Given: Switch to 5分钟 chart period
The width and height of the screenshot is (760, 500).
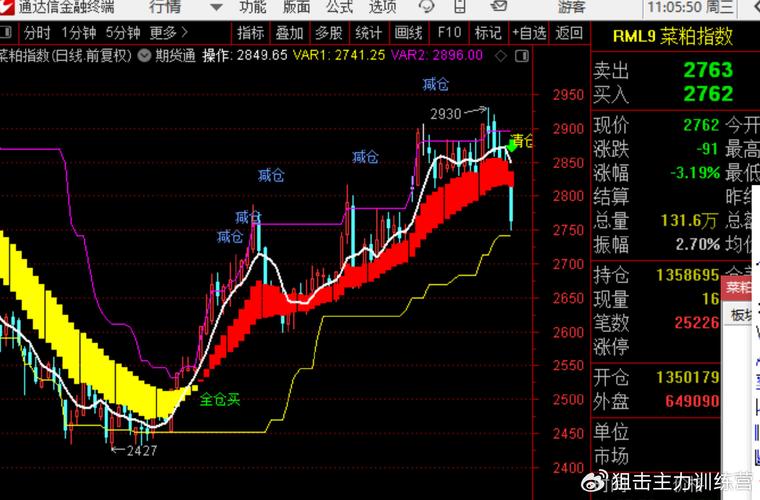Looking at the screenshot, I should pyautogui.click(x=123, y=33).
